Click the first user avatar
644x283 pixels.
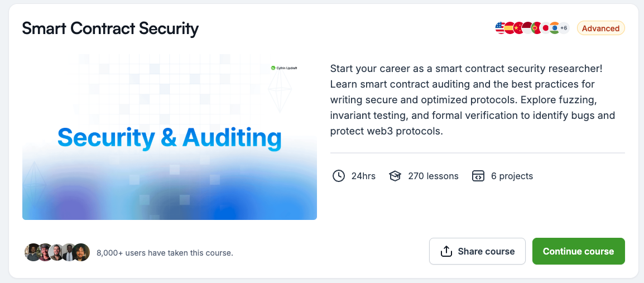33,252
